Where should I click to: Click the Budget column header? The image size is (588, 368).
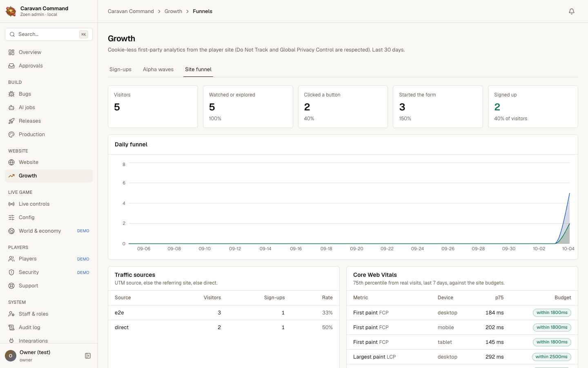563,298
